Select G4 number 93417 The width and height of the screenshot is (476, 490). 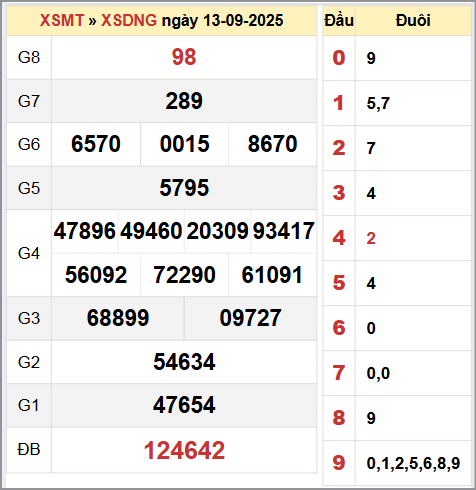tap(284, 231)
